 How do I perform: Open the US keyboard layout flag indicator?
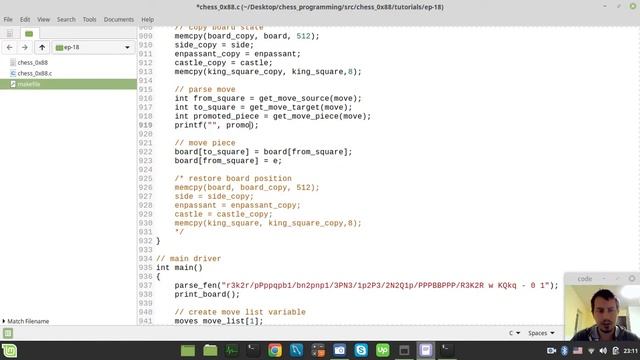[x=578, y=351]
